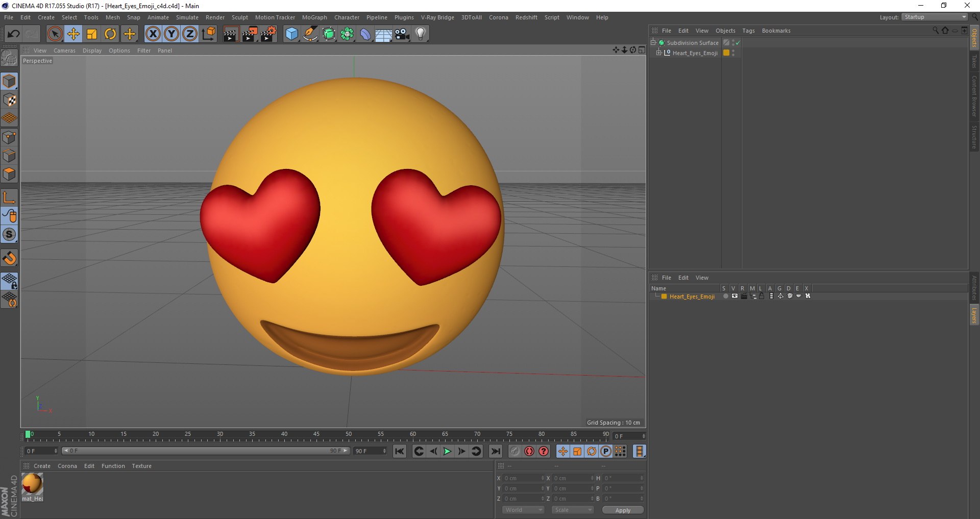Click the preview range slider bar

(205, 451)
